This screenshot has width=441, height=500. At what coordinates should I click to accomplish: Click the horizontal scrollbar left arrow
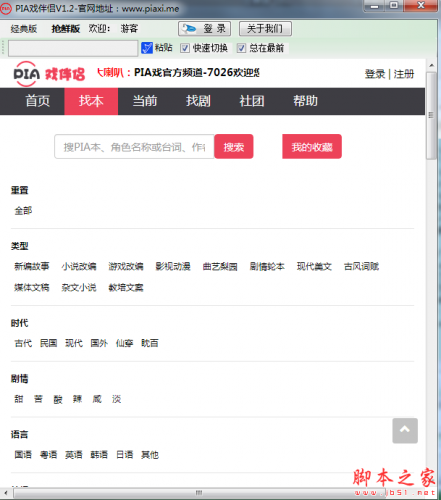(x=6, y=493)
